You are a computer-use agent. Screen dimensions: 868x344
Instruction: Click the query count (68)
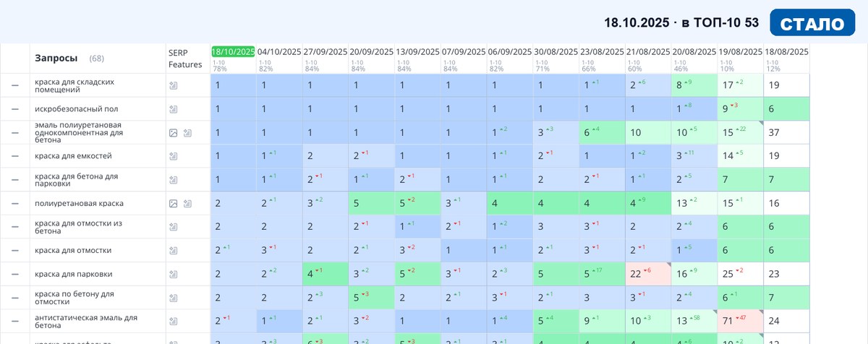click(x=97, y=58)
